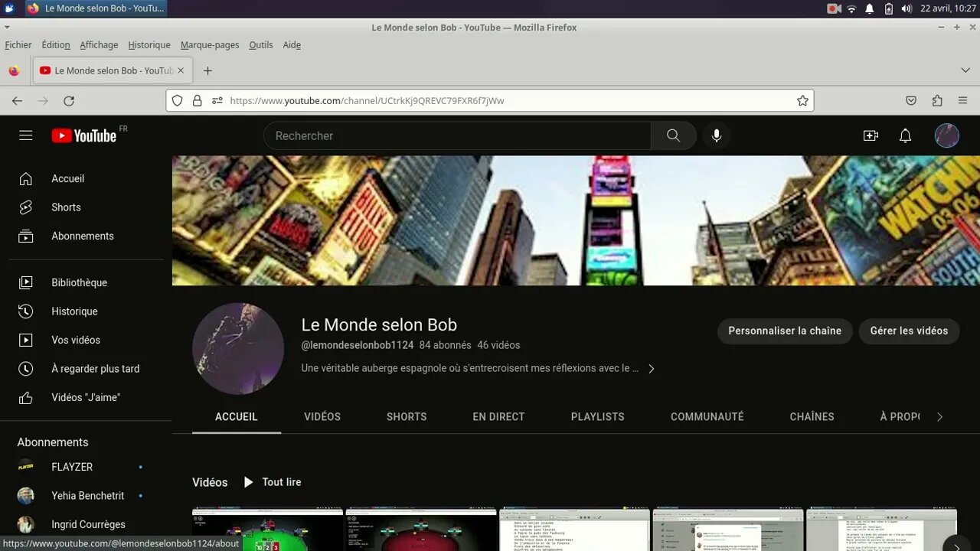Switch to the COMMUNAUTÉ channel tab
980x551 pixels.
tap(707, 417)
